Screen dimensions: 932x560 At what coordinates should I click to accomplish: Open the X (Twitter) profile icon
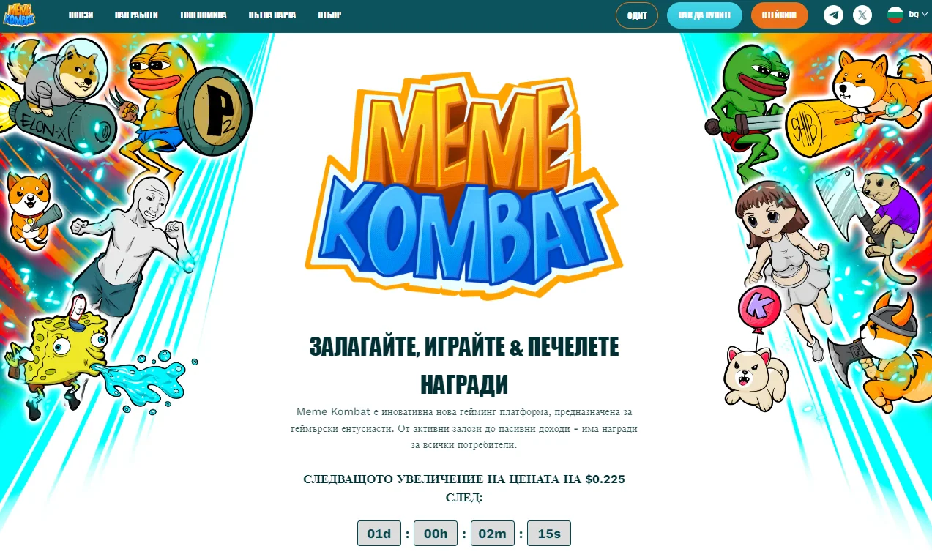click(862, 15)
